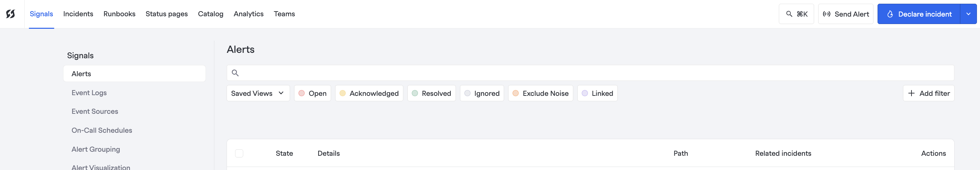Open On-Call Schedules page

pyautogui.click(x=101, y=130)
